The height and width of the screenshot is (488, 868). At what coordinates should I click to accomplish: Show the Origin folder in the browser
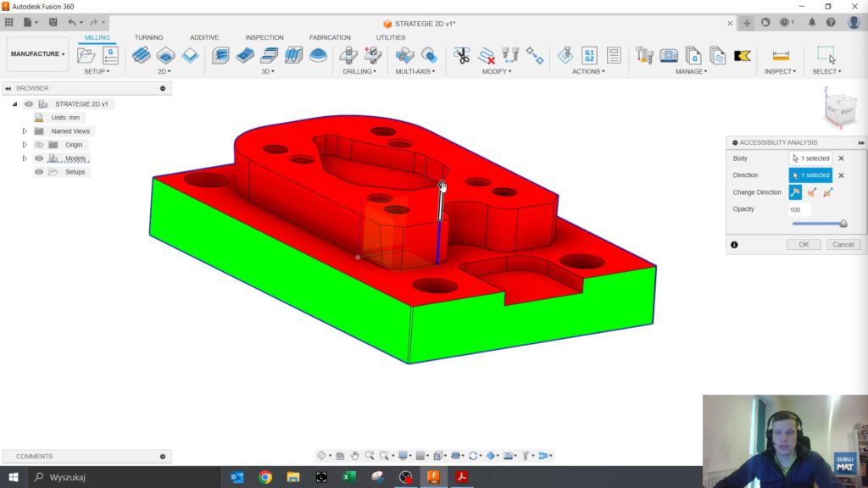click(39, 145)
